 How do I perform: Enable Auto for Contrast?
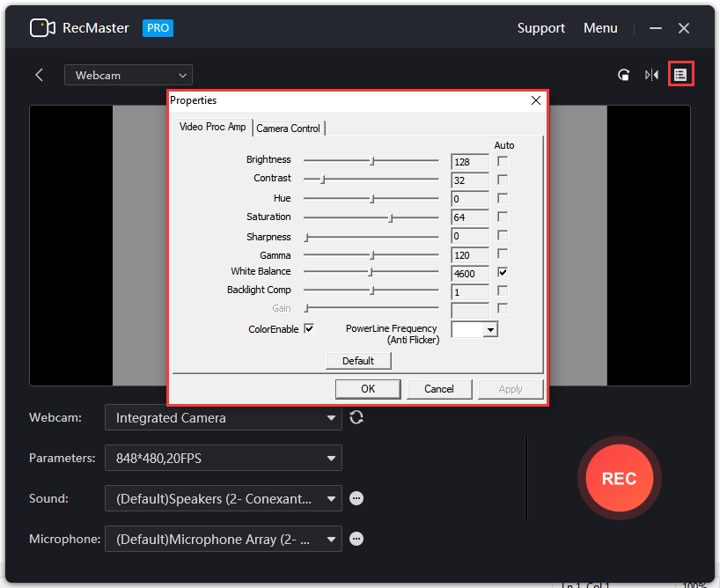[503, 180]
